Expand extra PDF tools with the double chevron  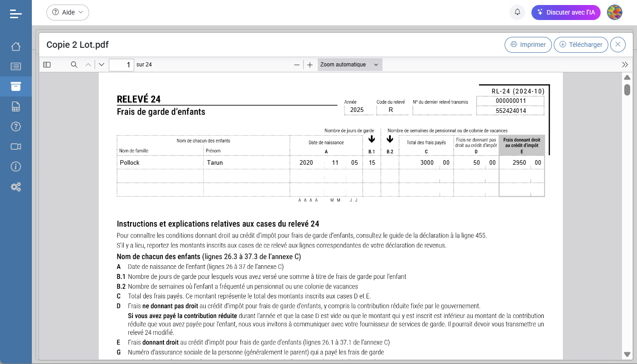(x=625, y=65)
